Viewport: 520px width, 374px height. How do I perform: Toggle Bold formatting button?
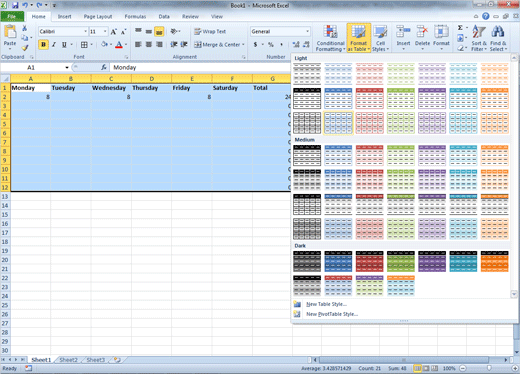pyautogui.click(x=43, y=44)
